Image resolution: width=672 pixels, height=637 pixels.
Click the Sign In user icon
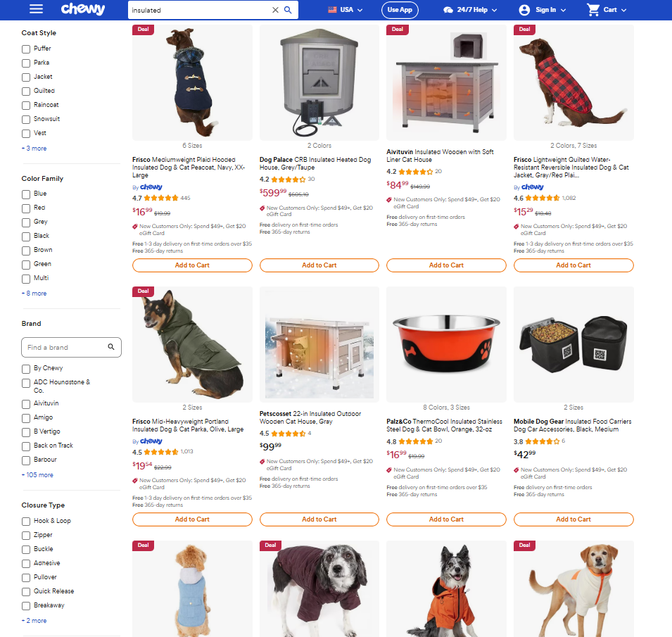click(524, 10)
